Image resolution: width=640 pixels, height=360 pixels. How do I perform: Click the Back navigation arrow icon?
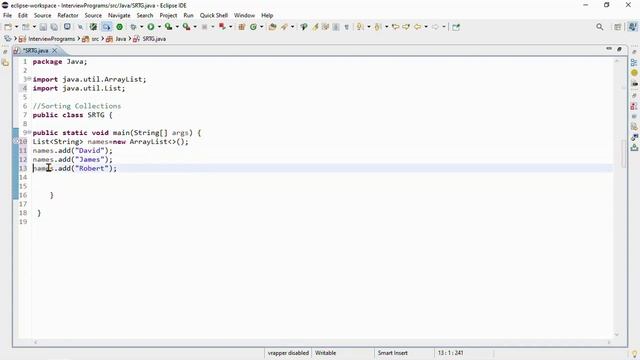pos(418,27)
